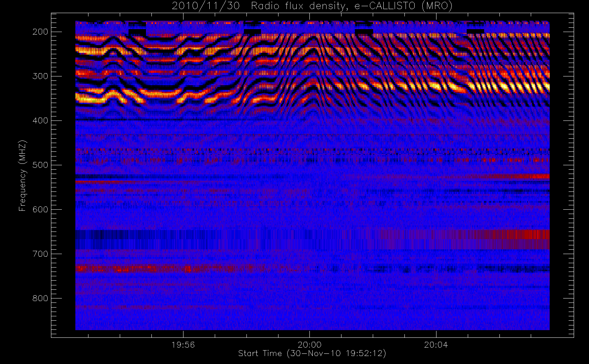Click the '200' frequency tick label
Image resolution: width=589 pixels, height=364 pixels.
click(x=40, y=32)
